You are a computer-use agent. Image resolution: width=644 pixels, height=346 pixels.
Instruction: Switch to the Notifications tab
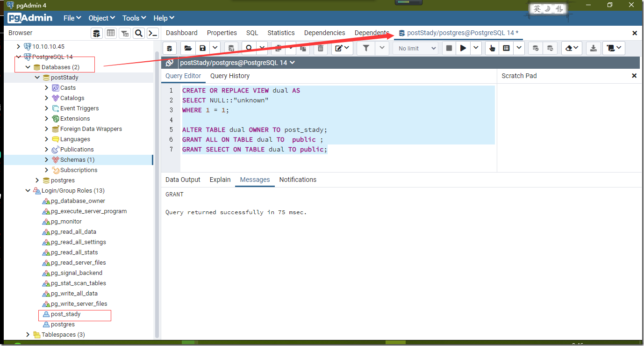pyautogui.click(x=298, y=180)
